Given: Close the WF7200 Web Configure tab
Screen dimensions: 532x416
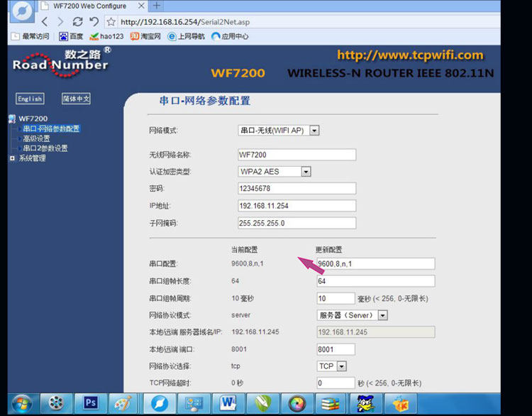Looking at the screenshot, I should click(141, 6).
